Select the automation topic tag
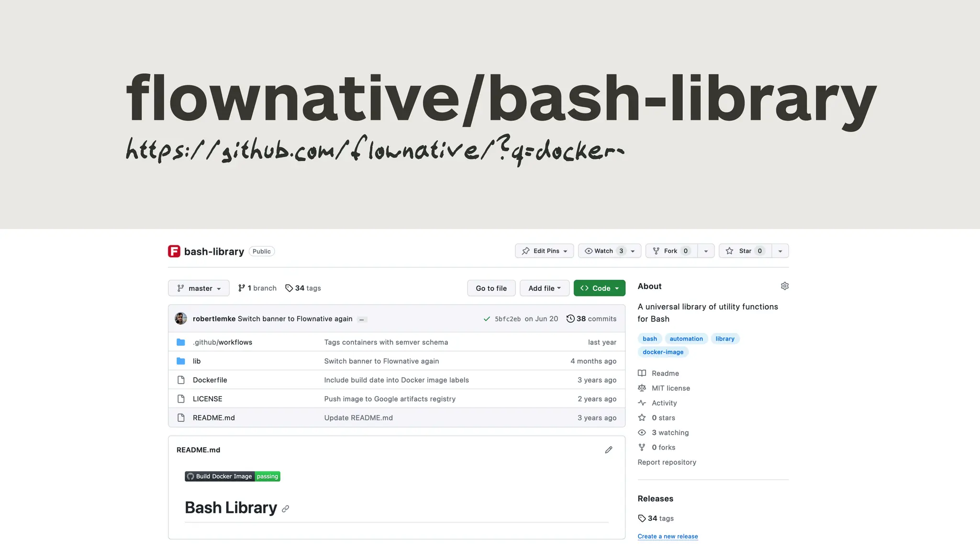The height and width of the screenshot is (551, 980). [x=686, y=339]
